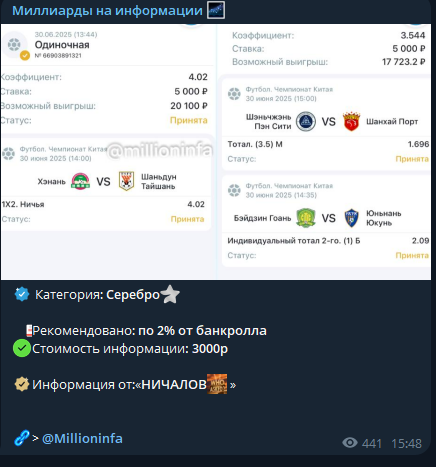Image resolution: width=436 pixels, height=467 pixels.
Task: Open the Миллиарды на информации channel title
Action: click(x=107, y=11)
